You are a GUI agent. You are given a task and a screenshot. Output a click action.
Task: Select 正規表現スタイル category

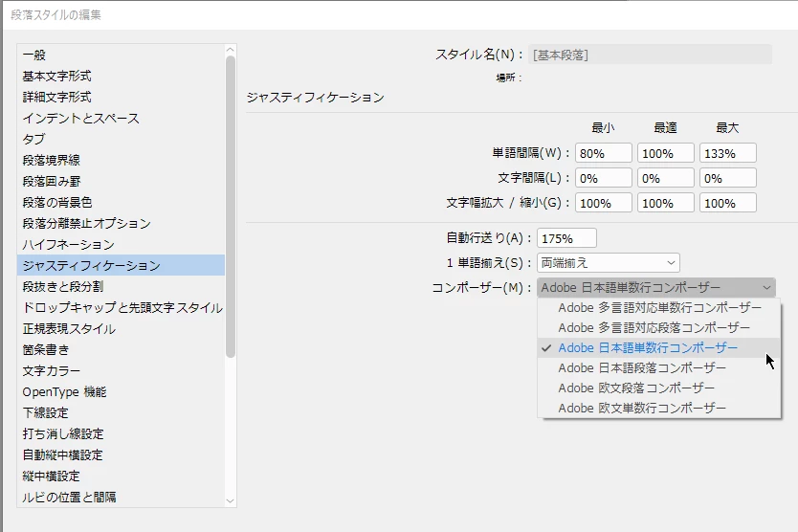pyautogui.click(x=121, y=328)
